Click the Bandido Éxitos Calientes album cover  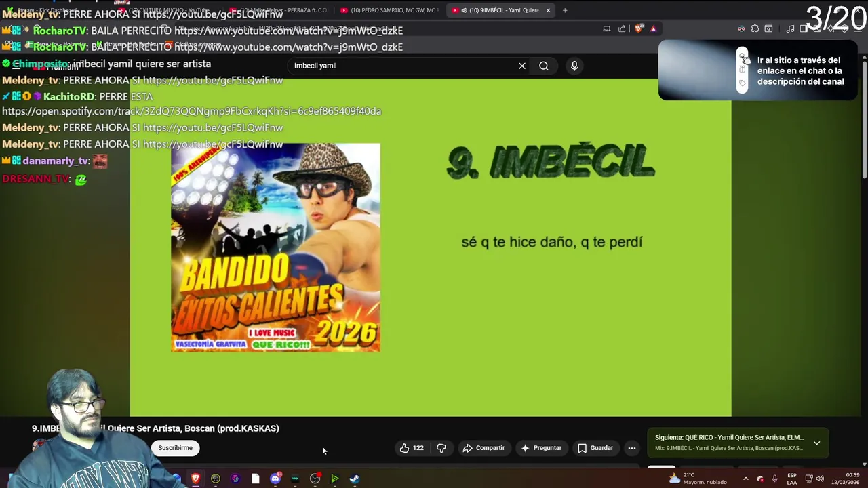pyautogui.click(x=275, y=247)
